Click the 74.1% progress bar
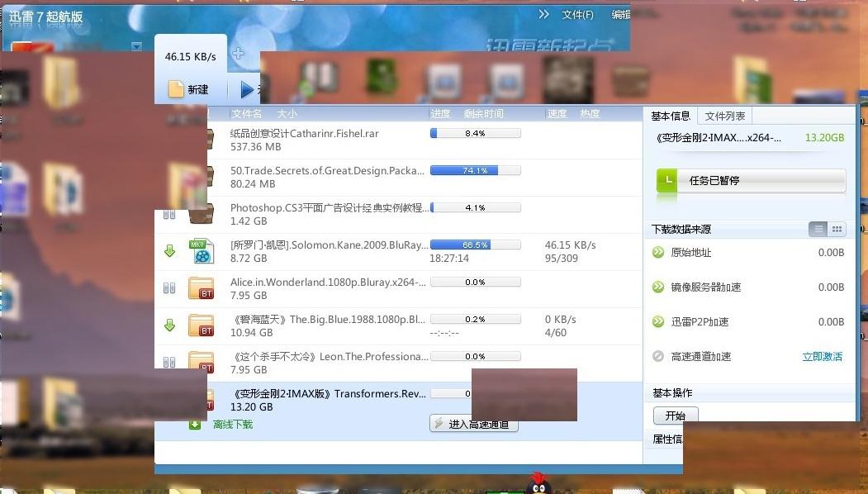868x494 pixels. point(476,170)
